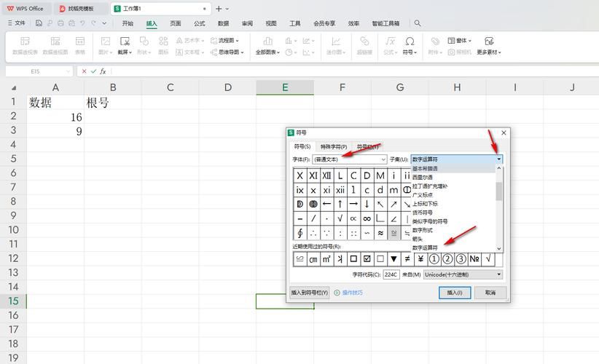599x364 pixels.
Task: Select the circled ① recent symbol
Action: pyautogui.click(x=434, y=258)
